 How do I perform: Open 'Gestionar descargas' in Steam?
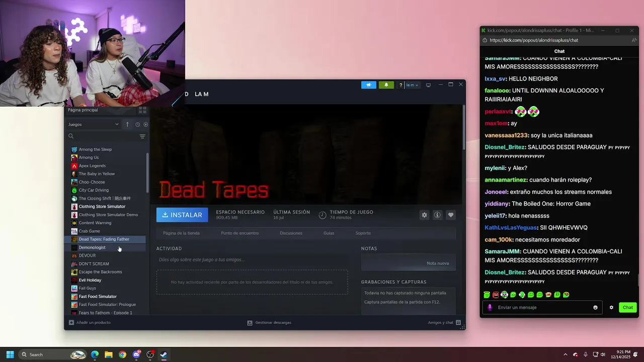[x=269, y=322]
